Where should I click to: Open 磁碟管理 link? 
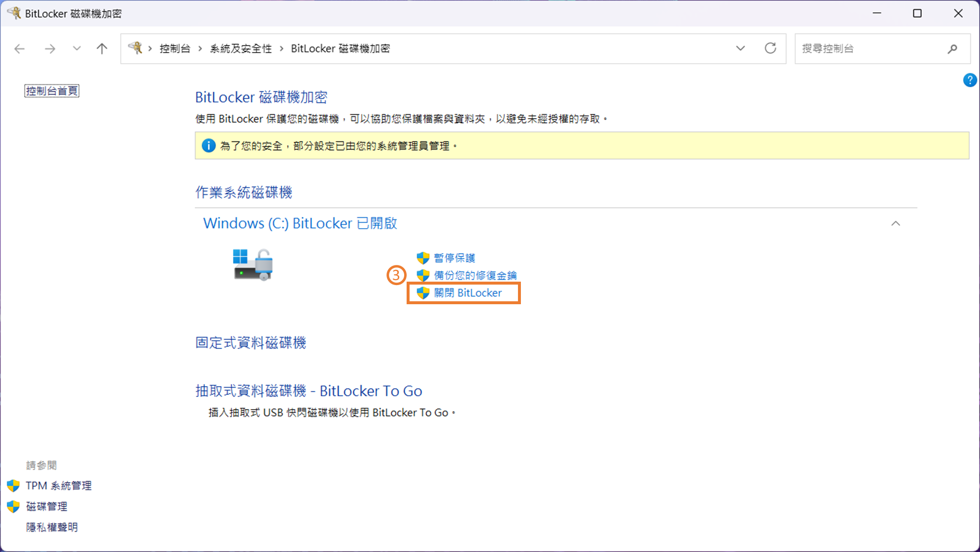(x=47, y=506)
